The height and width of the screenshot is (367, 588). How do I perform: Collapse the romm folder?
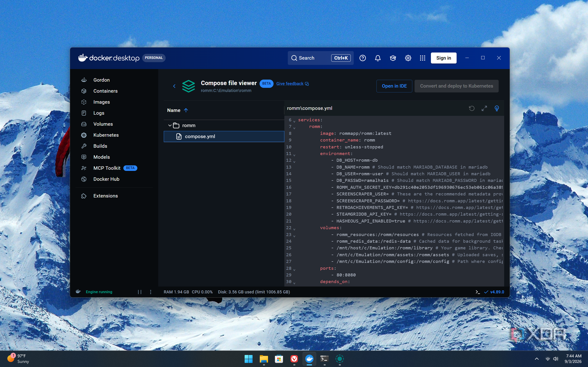170,126
